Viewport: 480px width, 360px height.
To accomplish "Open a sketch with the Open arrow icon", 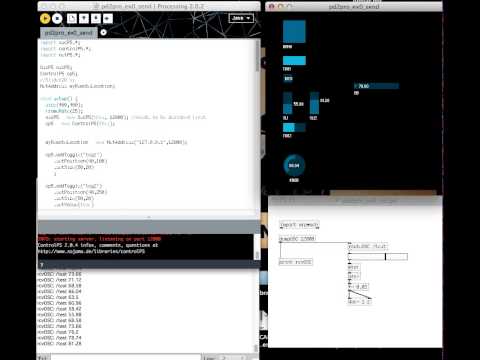I will (x=84, y=19).
